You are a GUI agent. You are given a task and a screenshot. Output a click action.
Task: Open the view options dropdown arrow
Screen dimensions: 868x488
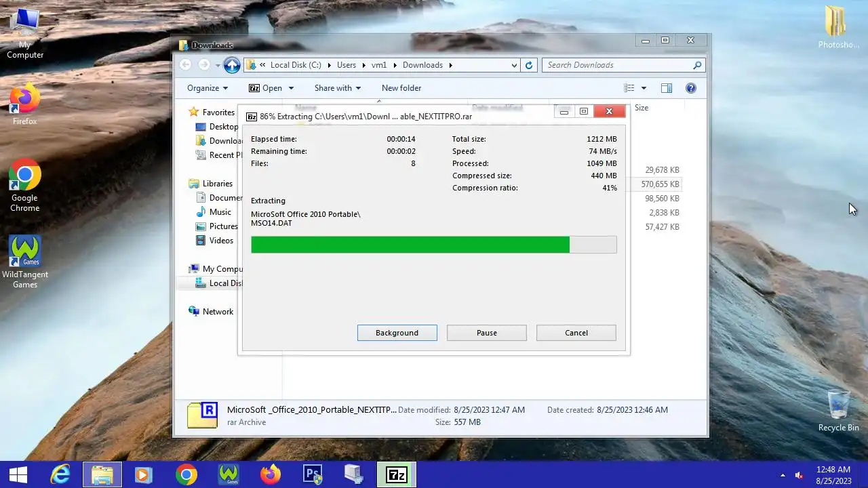[x=644, y=88]
